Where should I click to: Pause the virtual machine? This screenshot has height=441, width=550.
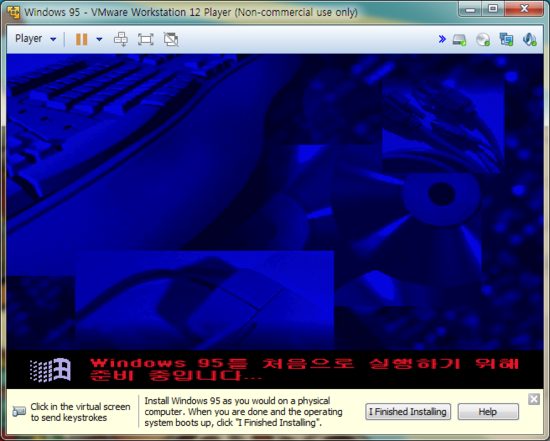point(82,39)
